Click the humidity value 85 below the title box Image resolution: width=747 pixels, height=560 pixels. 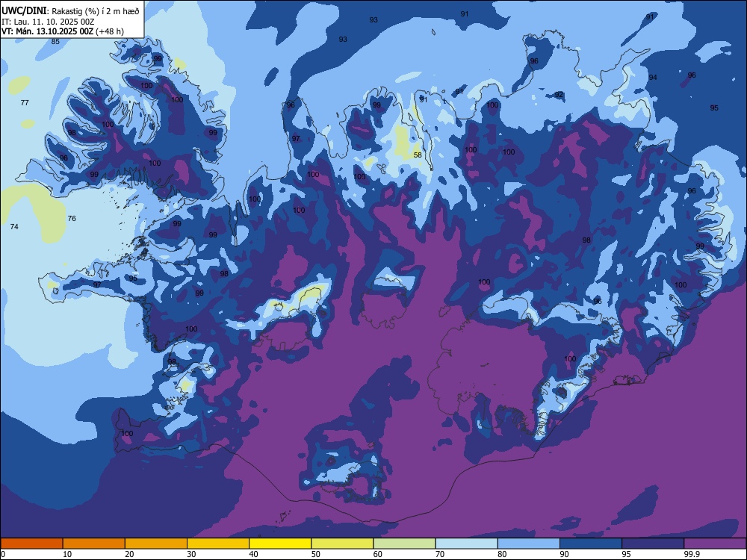(56, 41)
